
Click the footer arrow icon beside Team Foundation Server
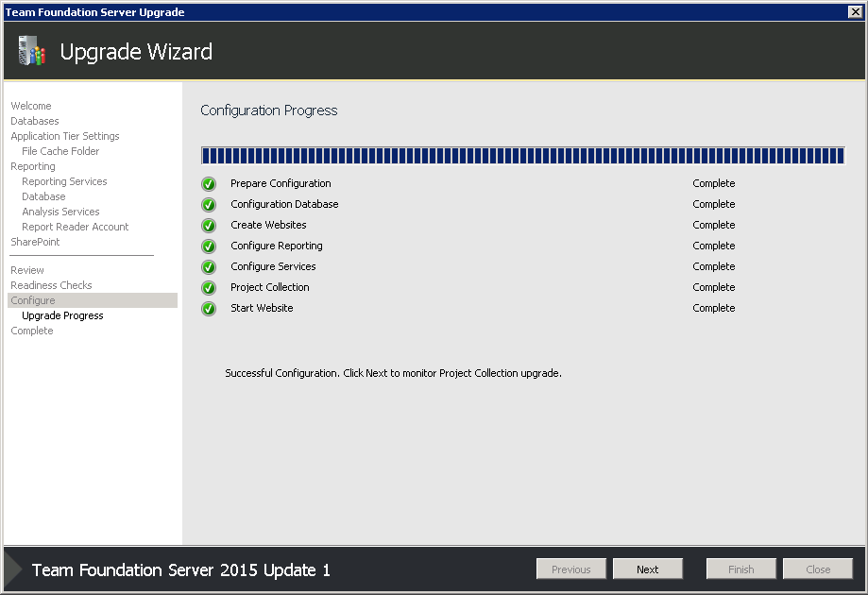[13, 569]
